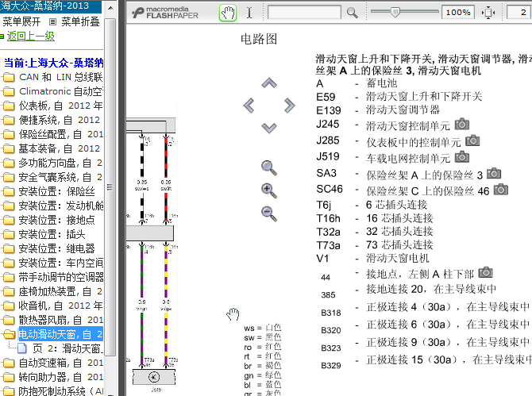Open the CAN 和 LIN 总线联 folder
Image resolution: width=532 pixels, height=396 pixels.
52,77
